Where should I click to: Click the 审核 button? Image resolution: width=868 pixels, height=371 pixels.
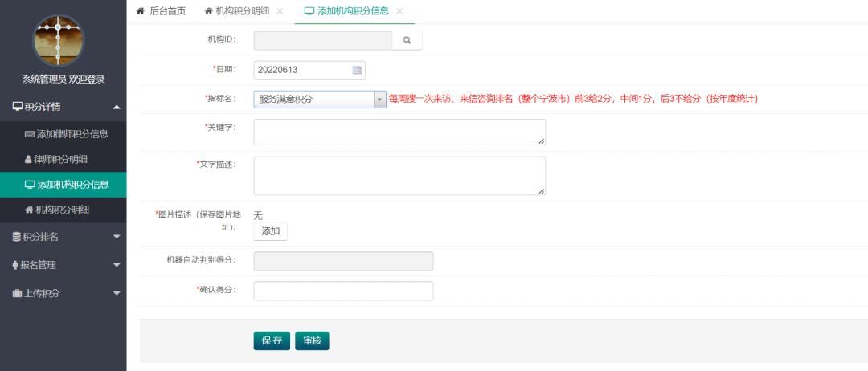click(x=312, y=340)
